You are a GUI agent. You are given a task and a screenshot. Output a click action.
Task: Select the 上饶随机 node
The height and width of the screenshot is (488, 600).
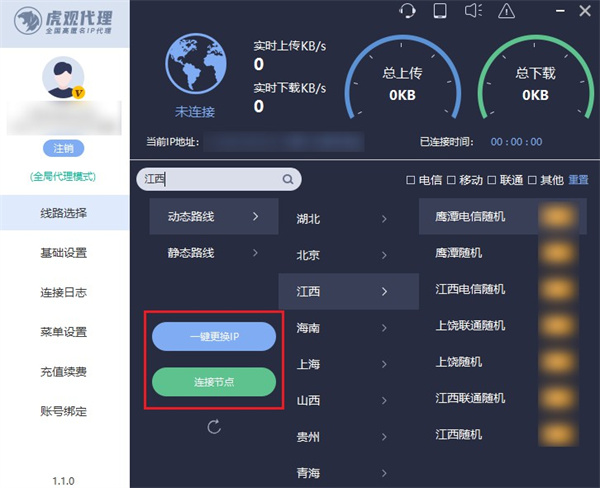(503, 362)
